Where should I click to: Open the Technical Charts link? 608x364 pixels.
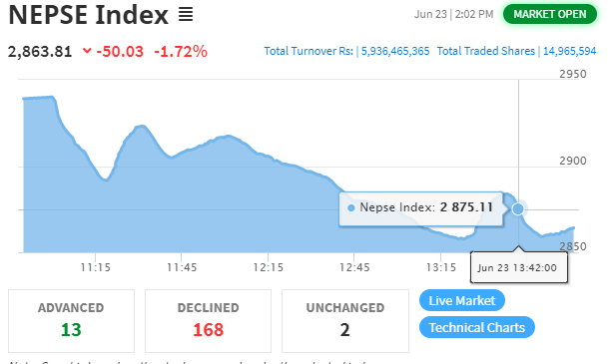tap(477, 327)
